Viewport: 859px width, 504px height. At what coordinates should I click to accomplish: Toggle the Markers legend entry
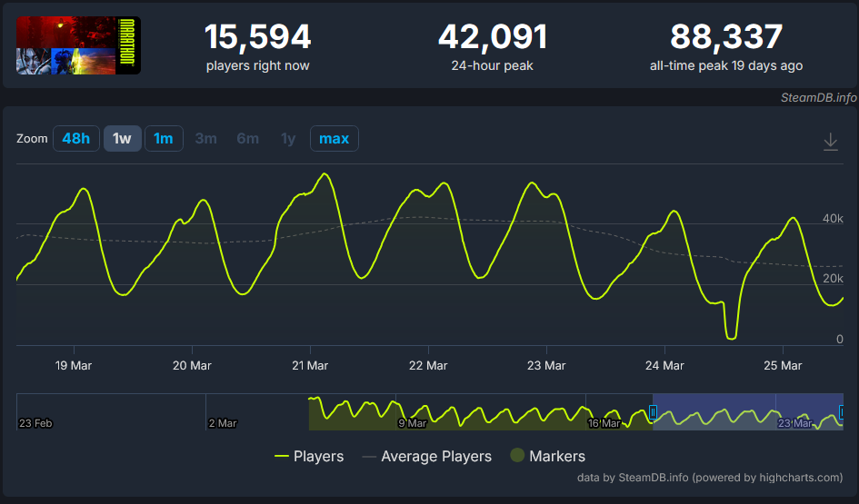(547, 456)
